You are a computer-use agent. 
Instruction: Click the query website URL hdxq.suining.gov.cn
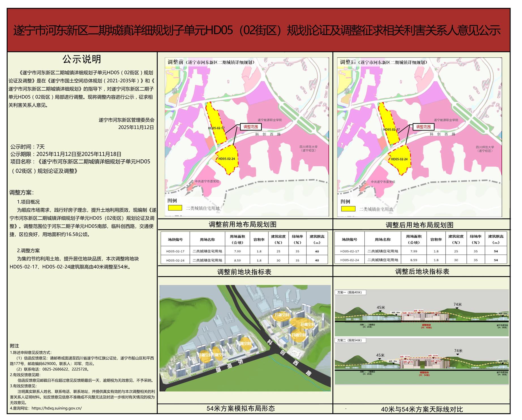click(57, 408)
